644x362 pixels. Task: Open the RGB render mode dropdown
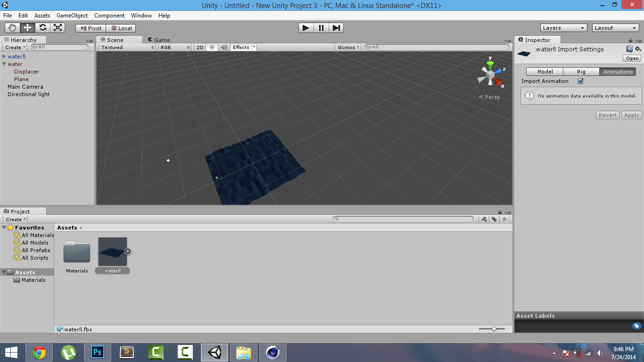coord(174,47)
